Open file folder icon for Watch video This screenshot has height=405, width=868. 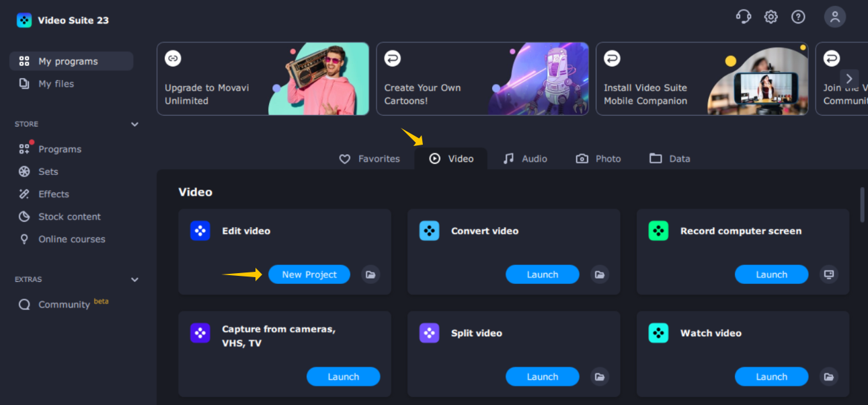click(829, 377)
